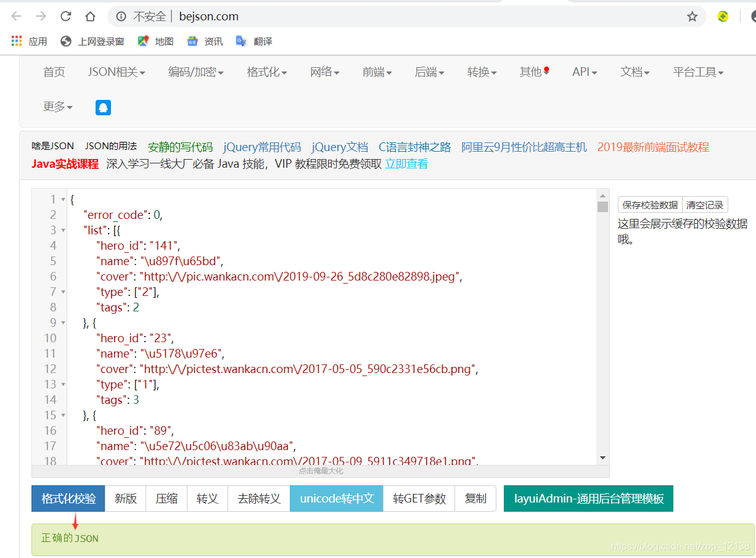
Task: Reload the page with refresh icon
Action: point(65,17)
